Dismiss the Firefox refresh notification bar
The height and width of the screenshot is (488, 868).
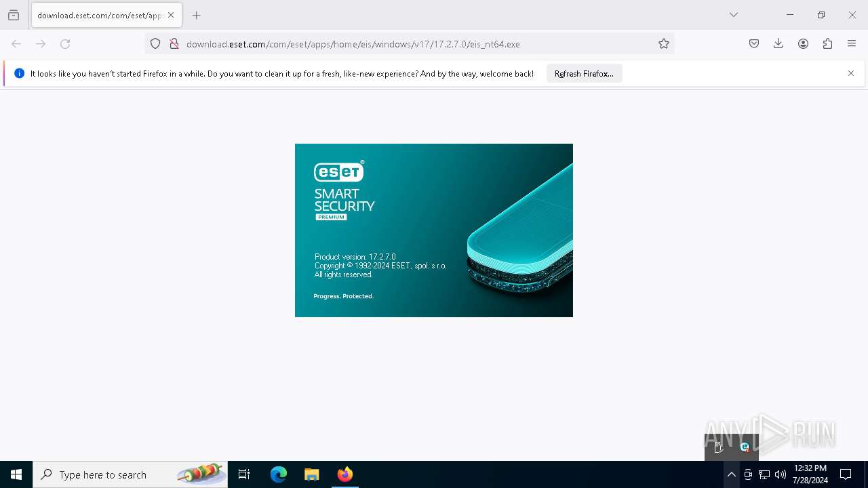851,73
